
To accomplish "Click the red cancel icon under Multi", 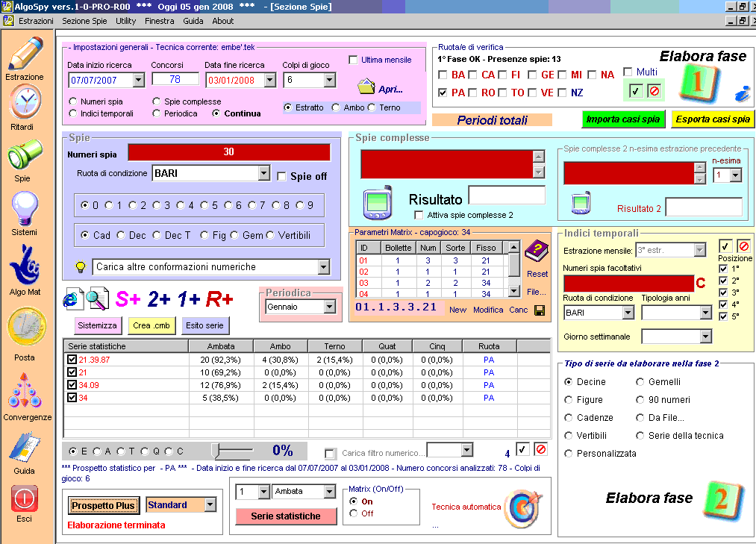I will (655, 91).
